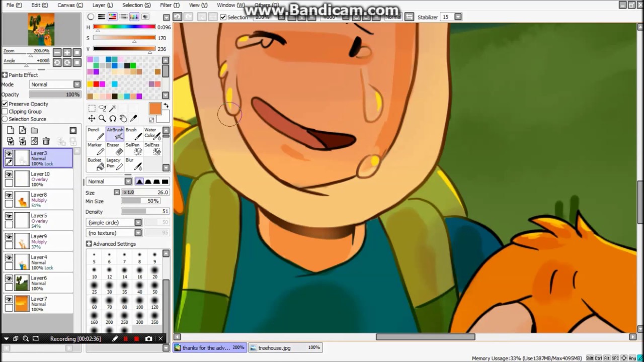Select the Marker tool
Image resolution: width=644 pixels, height=362 pixels.
[x=95, y=149]
